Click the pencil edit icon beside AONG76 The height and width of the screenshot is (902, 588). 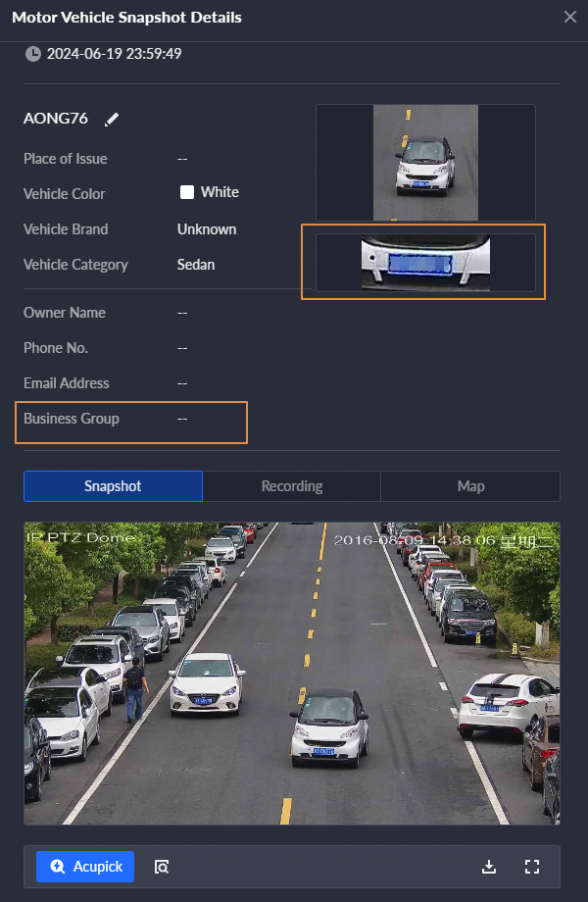click(x=112, y=119)
